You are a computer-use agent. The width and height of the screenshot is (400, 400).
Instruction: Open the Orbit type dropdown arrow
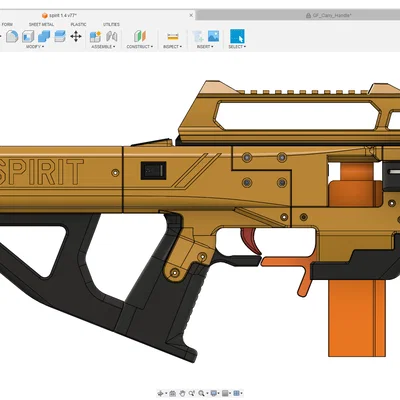click(166, 393)
